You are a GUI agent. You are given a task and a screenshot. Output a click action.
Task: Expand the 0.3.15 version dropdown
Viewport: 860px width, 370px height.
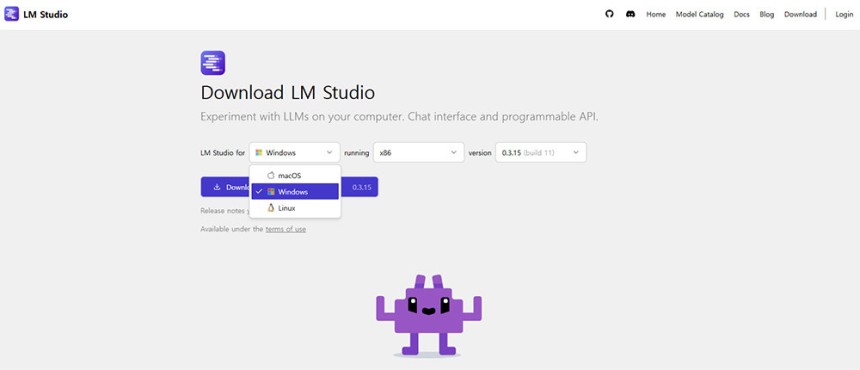[x=541, y=152]
